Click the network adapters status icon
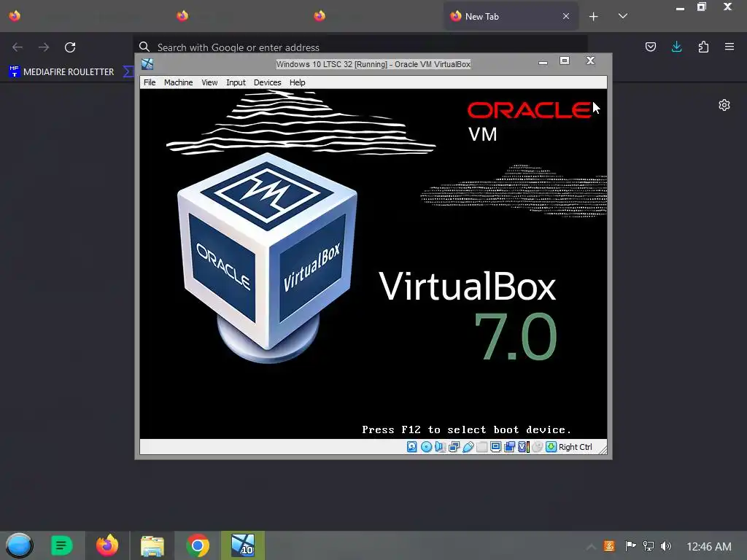This screenshot has height=560, width=747. 454,447
